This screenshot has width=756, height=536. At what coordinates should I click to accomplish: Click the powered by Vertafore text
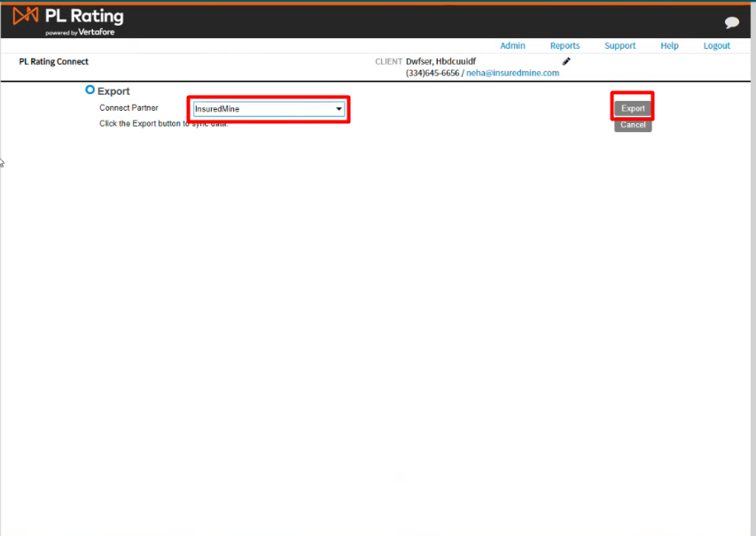[80, 32]
